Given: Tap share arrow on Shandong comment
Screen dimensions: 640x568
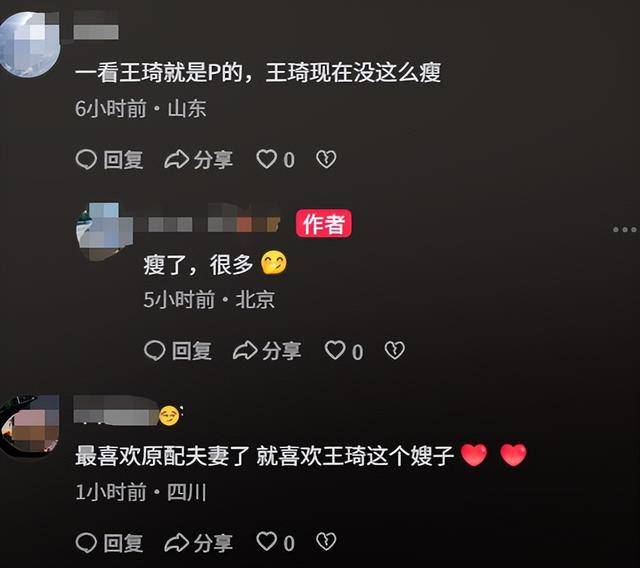Looking at the screenshot, I should [x=176, y=160].
